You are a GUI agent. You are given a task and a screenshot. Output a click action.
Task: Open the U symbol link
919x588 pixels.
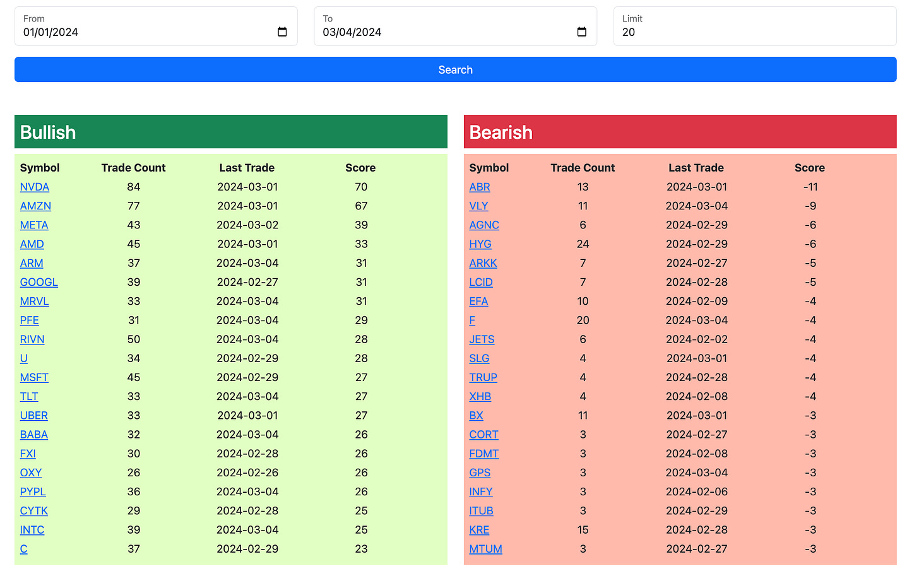click(x=24, y=358)
